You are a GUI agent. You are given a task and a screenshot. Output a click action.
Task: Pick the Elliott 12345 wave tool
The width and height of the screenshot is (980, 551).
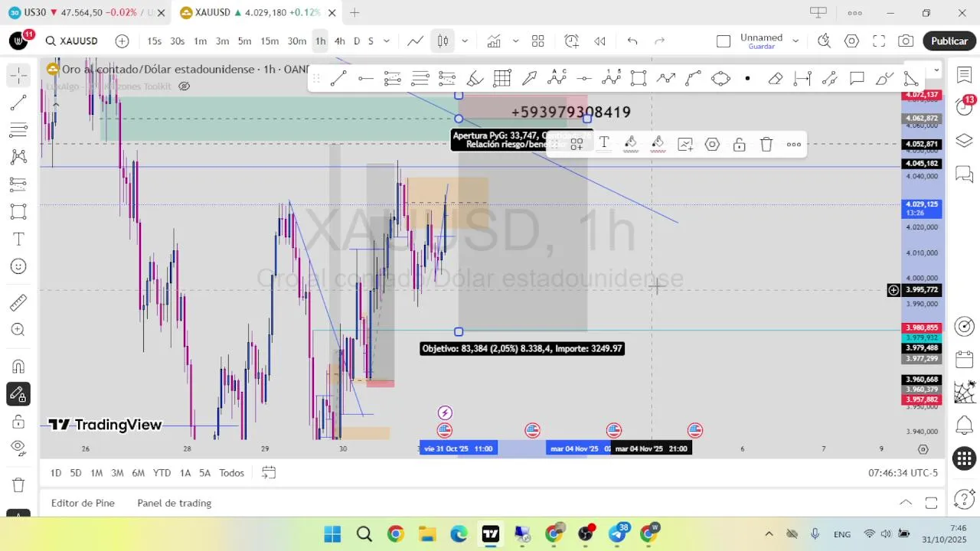point(611,78)
